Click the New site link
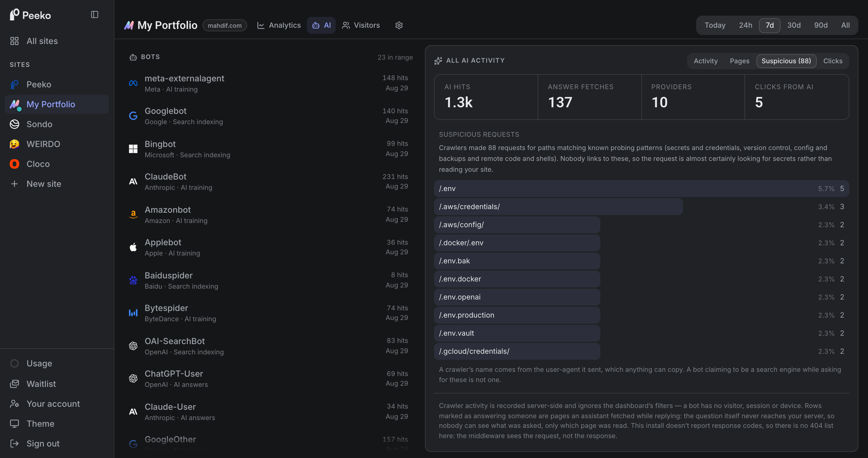Viewport: 868px width, 458px height. [57, 184]
